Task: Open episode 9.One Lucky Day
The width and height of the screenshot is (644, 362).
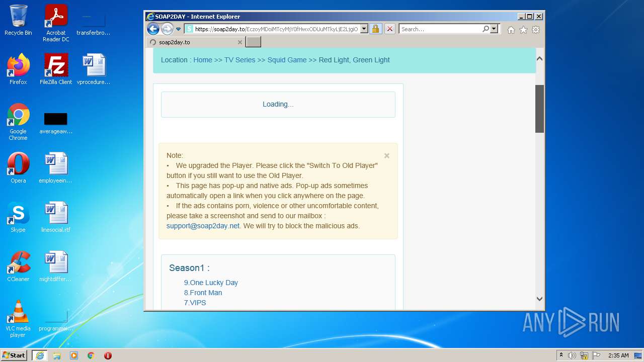Action: click(211, 283)
